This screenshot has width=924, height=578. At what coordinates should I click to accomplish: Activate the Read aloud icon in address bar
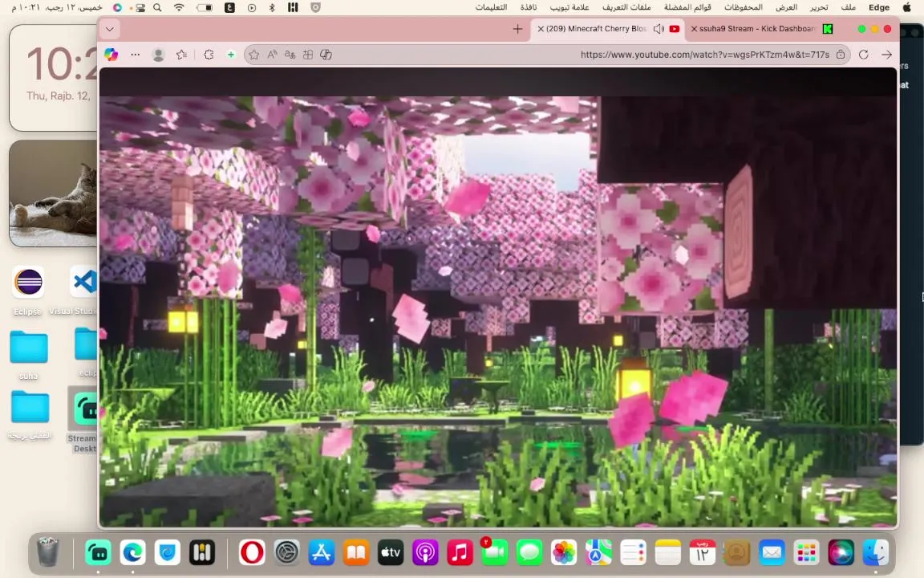pos(272,55)
